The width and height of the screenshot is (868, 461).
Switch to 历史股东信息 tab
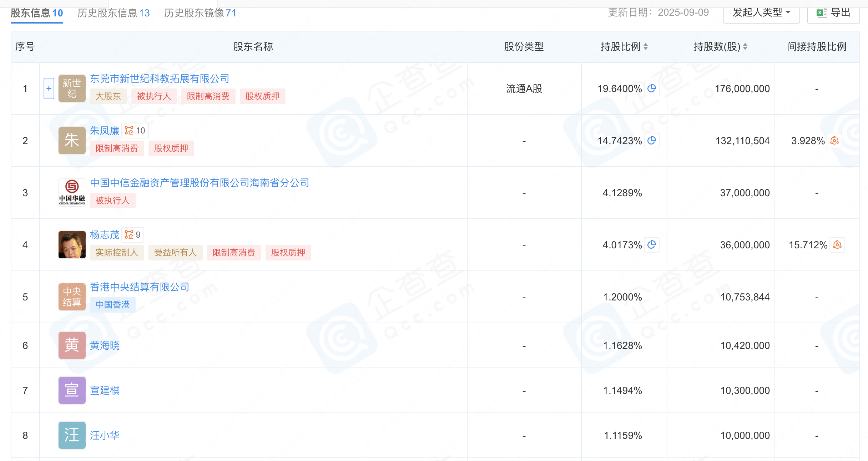(x=113, y=13)
